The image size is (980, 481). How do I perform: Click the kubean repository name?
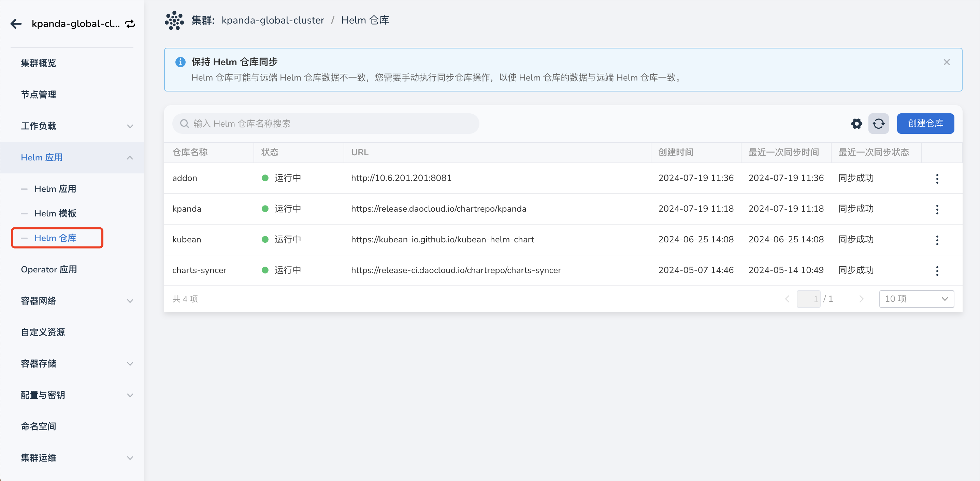tap(187, 240)
